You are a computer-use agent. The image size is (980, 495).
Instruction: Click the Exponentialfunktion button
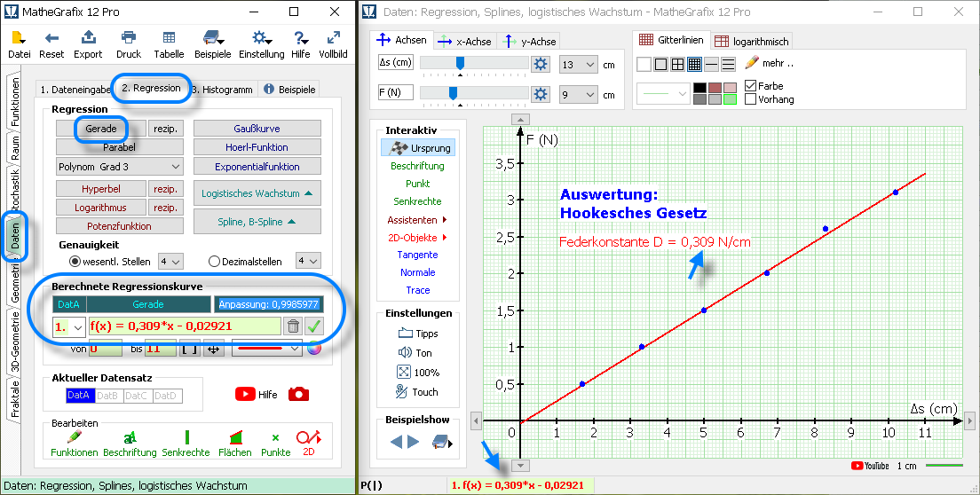[x=257, y=167]
